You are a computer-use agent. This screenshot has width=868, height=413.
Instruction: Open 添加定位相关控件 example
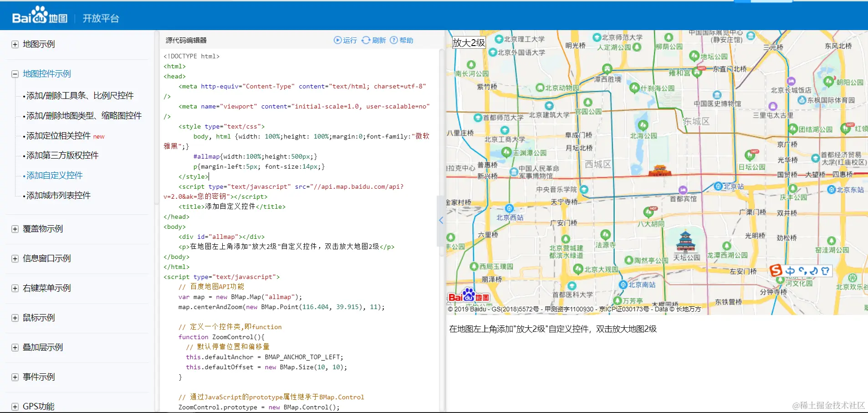[59, 136]
